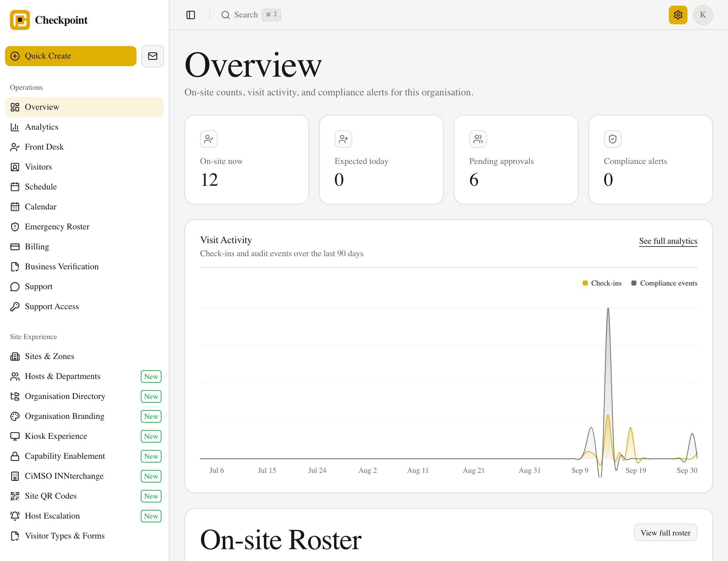Click the Emergency Roster shield icon
Screen dimensions: 728x561
(x=15, y=227)
